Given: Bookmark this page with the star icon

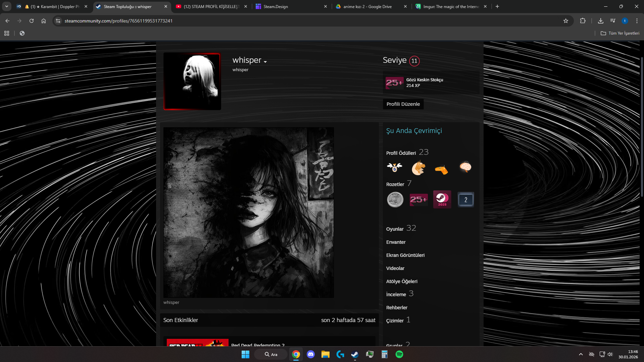Looking at the screenshot, I should pos(566,21).
